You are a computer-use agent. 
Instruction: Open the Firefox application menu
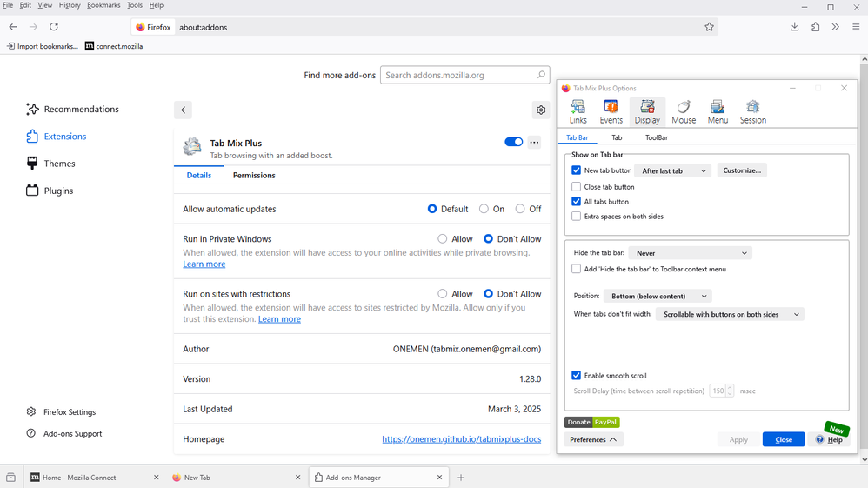click(x=856, y=27)
